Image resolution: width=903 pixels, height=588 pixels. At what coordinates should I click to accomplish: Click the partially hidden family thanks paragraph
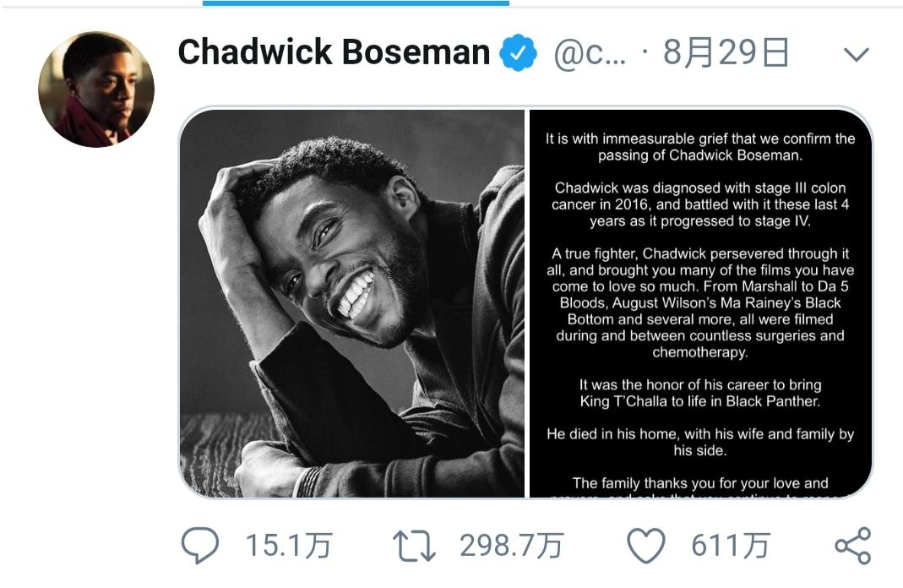tap(700, 486)
